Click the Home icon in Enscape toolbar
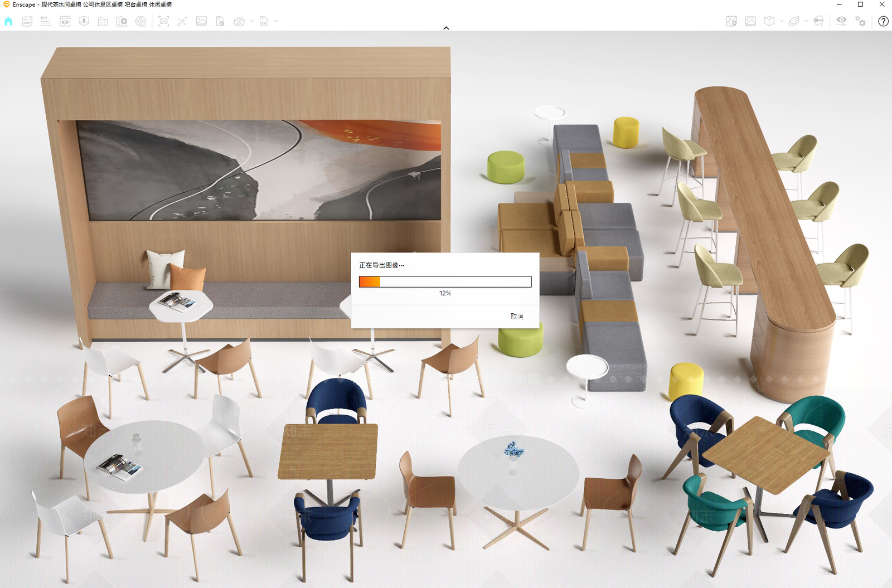The height and width of the screenshot is (588, 892). coord(8,21)
